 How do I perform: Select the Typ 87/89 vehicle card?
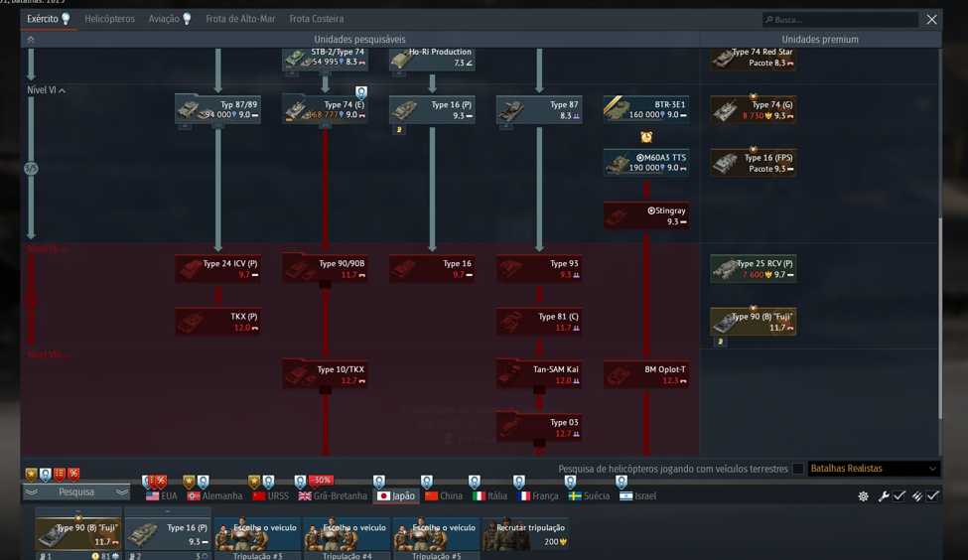[x=217, y=109]
